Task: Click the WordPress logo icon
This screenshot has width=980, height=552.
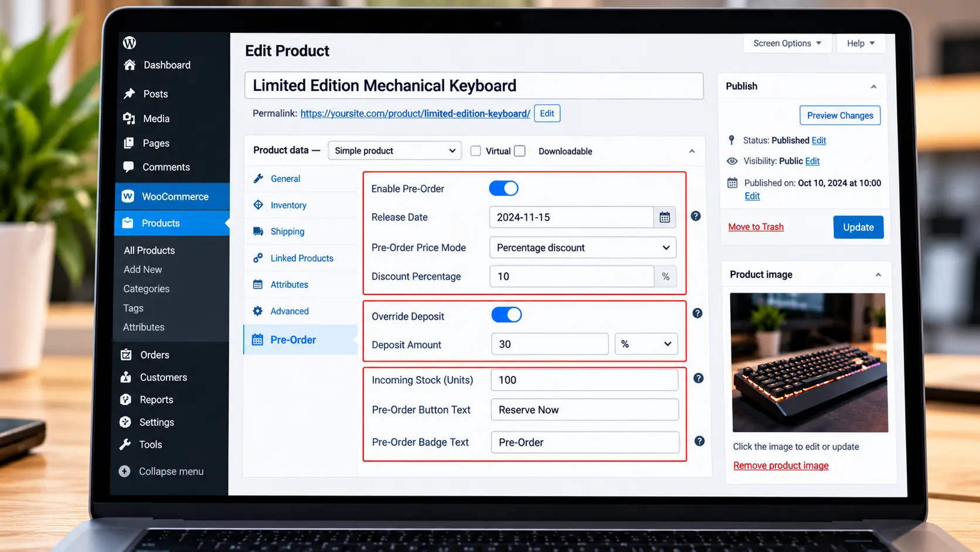Action: [130, 43]
